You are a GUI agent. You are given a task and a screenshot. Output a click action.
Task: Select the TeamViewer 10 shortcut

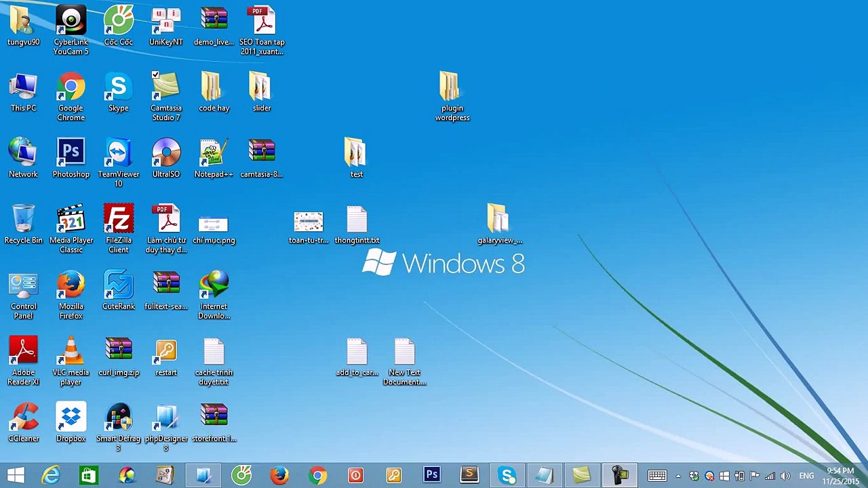pyautogui.click(x=119, y=163)
